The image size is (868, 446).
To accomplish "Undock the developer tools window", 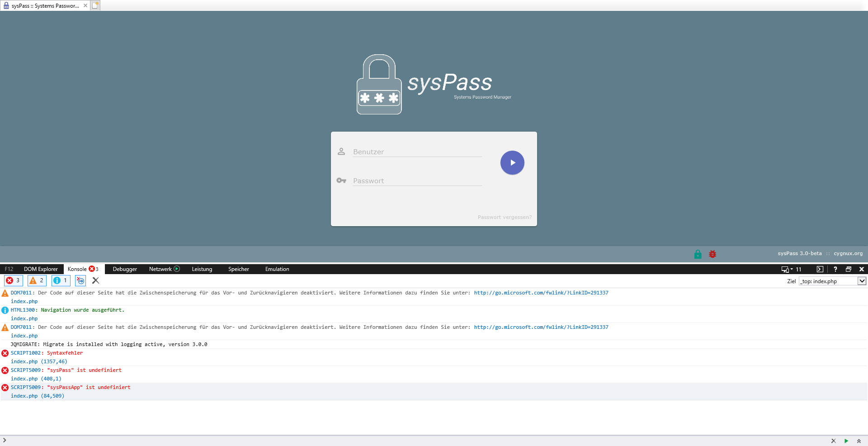I will coord(849,269).
